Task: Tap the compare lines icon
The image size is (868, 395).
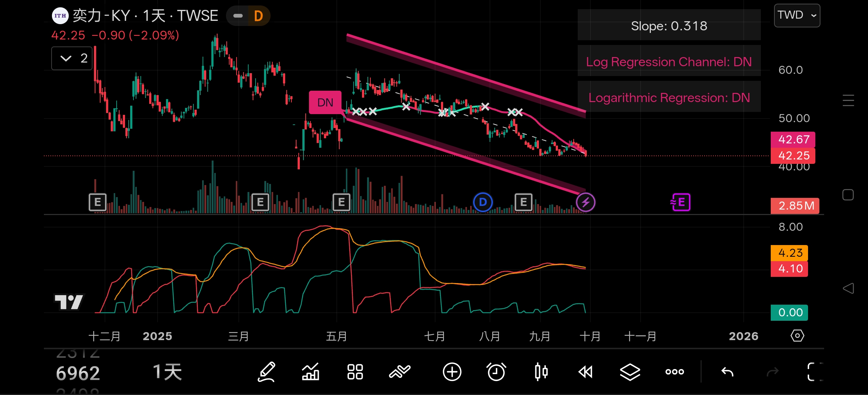Action: [399, 372]
